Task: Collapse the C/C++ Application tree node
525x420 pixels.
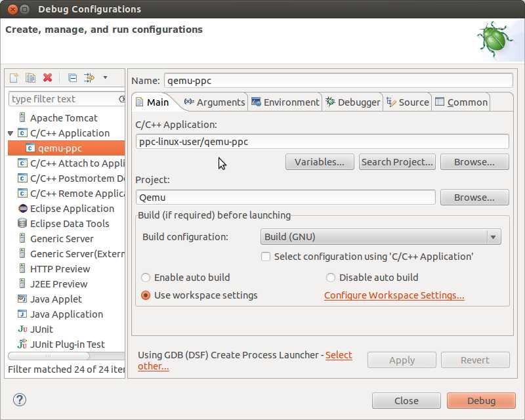Action: coord(10,133)
